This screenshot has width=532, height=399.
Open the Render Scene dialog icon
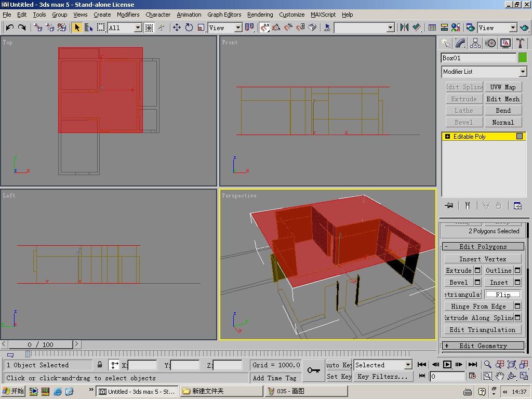(x=471, y=28)
